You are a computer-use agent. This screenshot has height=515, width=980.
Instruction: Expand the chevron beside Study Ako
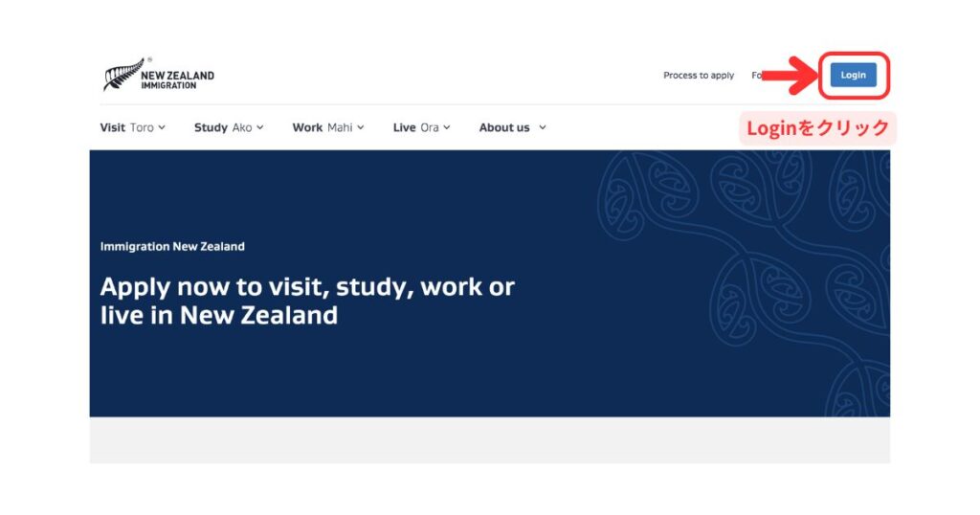[259, 127]
